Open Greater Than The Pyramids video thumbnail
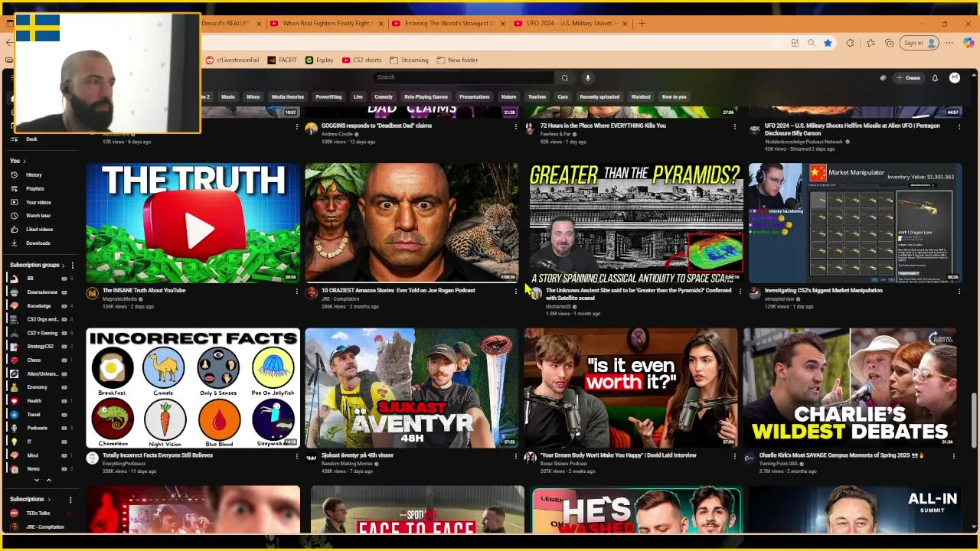Screen dimensions: 980x551 click(x=636, y=223)
